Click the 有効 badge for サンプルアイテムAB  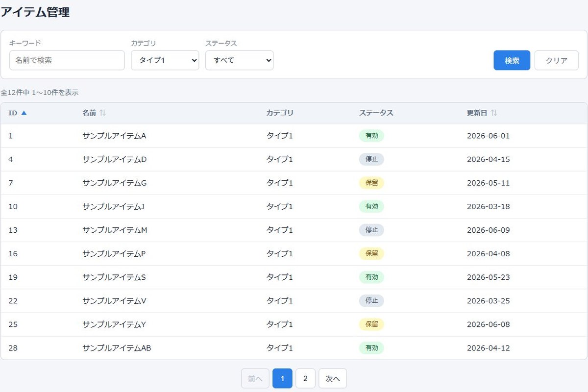371,348
